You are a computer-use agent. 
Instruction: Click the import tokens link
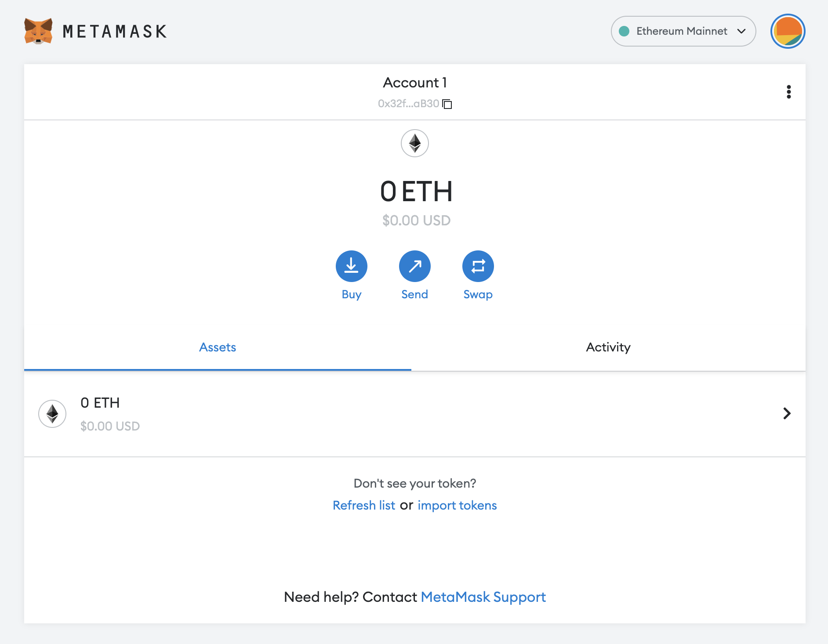coord(457,505)
